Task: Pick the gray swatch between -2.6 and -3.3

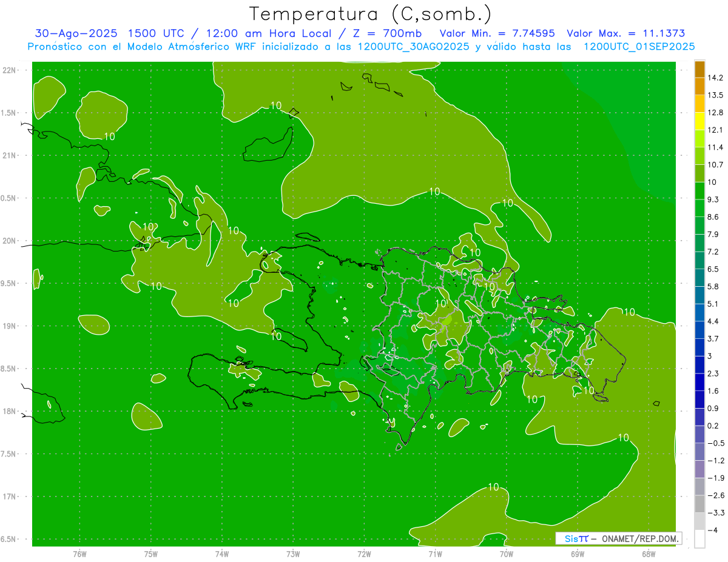Action: pos(699,504)
